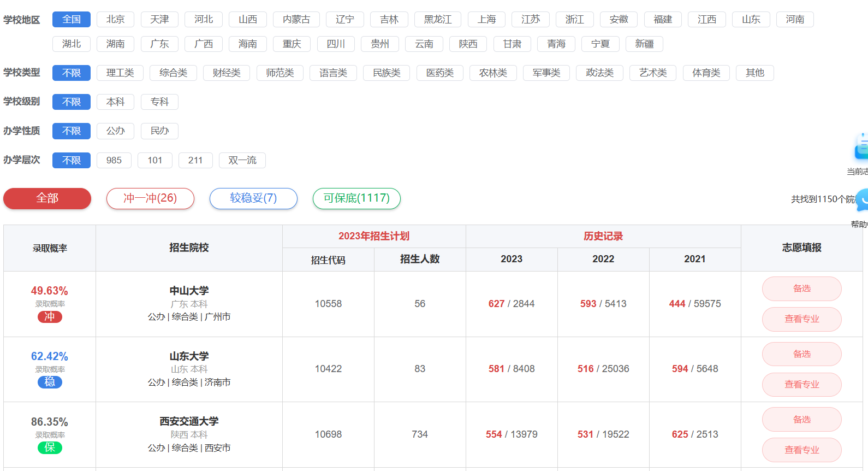The width and height of the screenshot is (868, 471).
Task: Click the 保 badge for 西安交通大学
Action: click(x=50, y=448)
